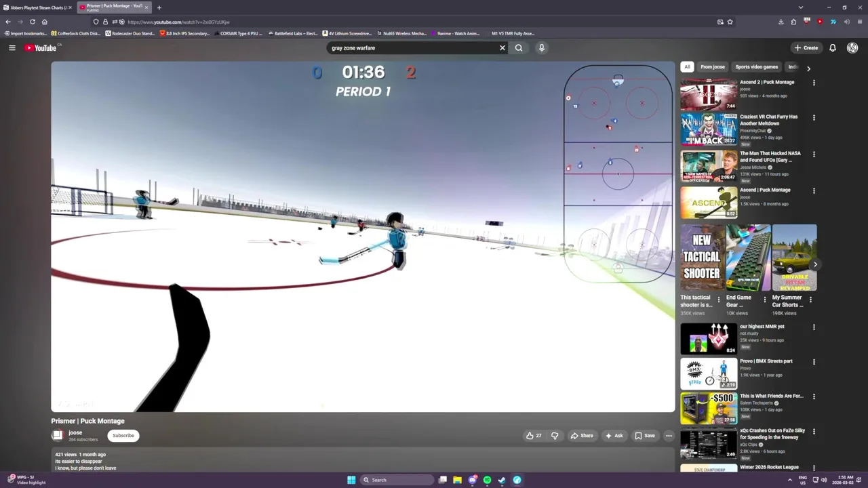Open Battlefield Labs bookmark
Viewport: 868px width, 488px height.
(292, 33)
